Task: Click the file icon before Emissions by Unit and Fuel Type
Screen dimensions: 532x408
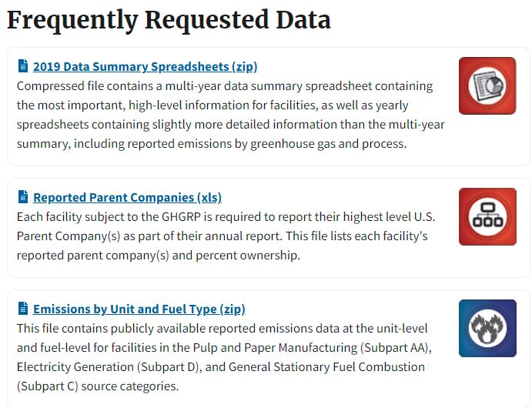Action: 22,309
